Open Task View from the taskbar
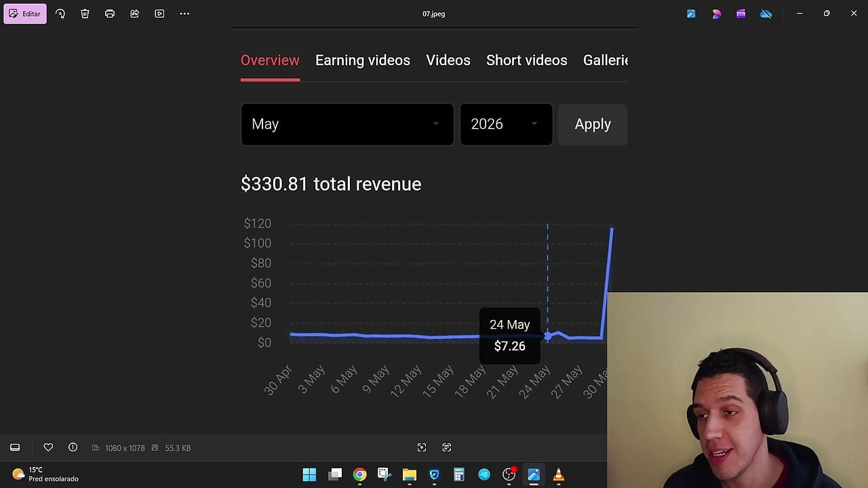868x488 pixels. click(x=335, y=474)
